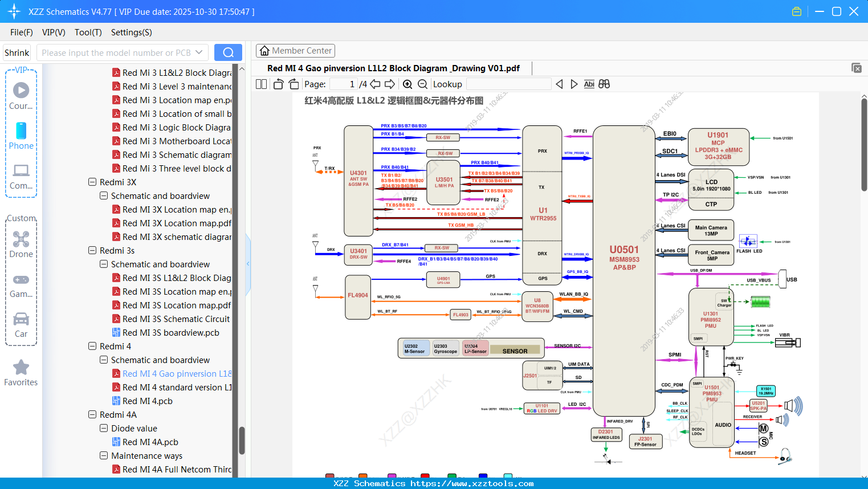Open the binoculars search tool
This screenshot has height=489, width=868.
tap(604, 84)
